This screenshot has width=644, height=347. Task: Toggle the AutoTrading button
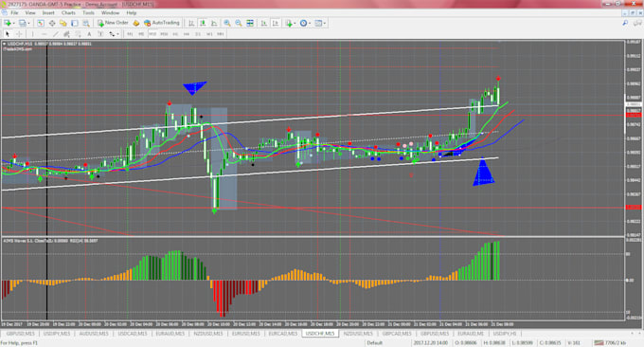[161, 23]
